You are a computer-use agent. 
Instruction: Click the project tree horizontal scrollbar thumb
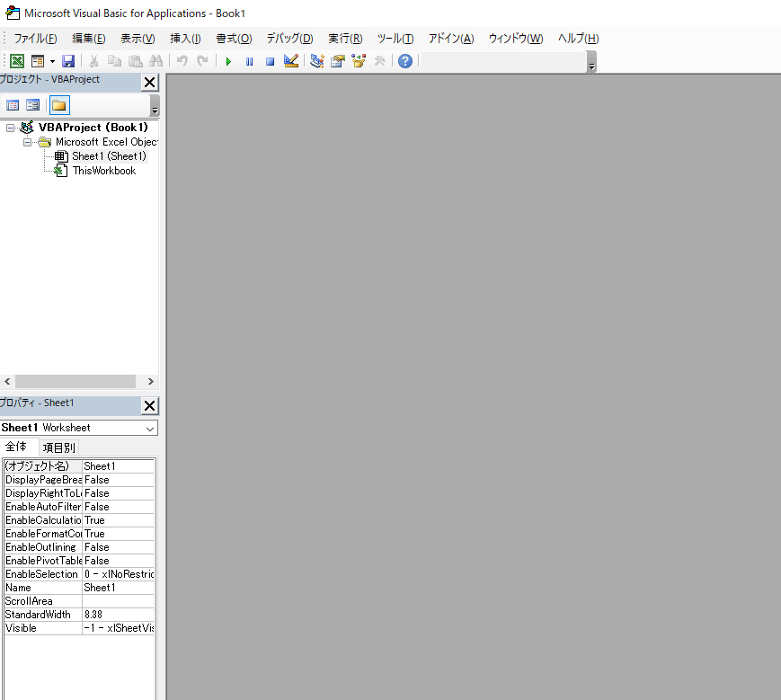75,381
